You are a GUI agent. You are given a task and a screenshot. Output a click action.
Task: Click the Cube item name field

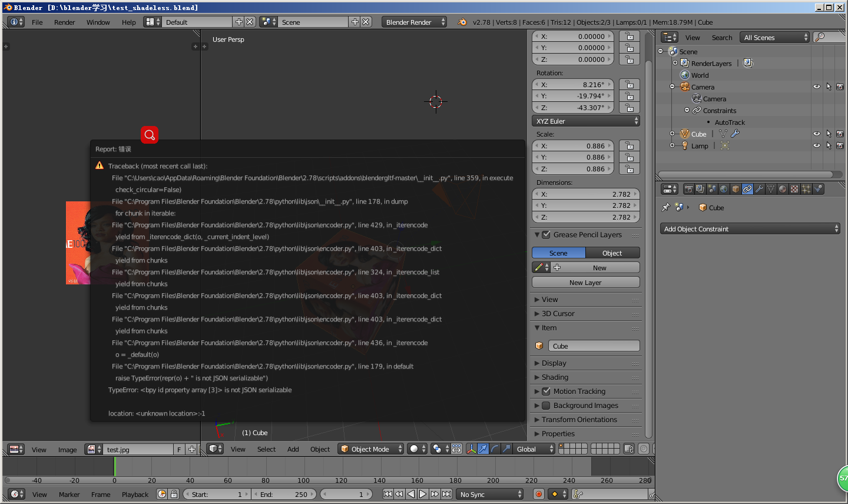594,346
